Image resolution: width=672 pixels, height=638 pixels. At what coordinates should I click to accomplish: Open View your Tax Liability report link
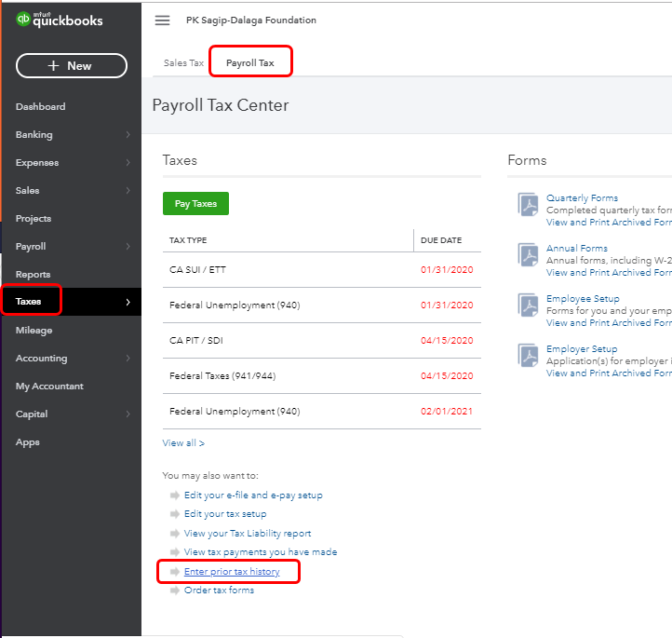pos(248,534)
